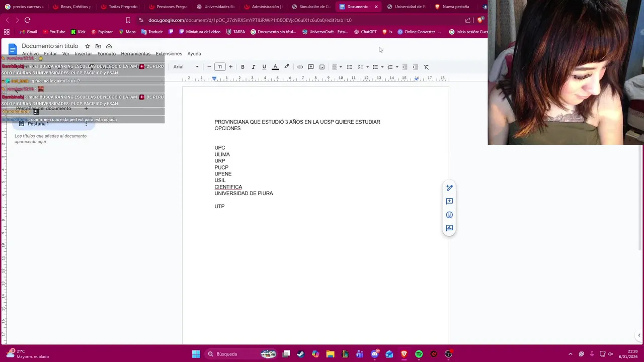Increase font size with plus button
This screenshot has width=644, height=362.
point(230,67)
